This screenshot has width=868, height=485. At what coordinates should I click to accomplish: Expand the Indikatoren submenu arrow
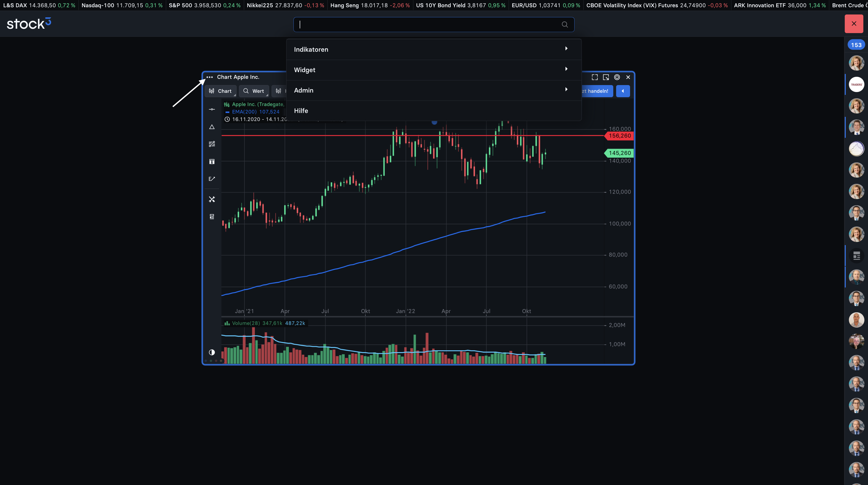pos(567,49)
